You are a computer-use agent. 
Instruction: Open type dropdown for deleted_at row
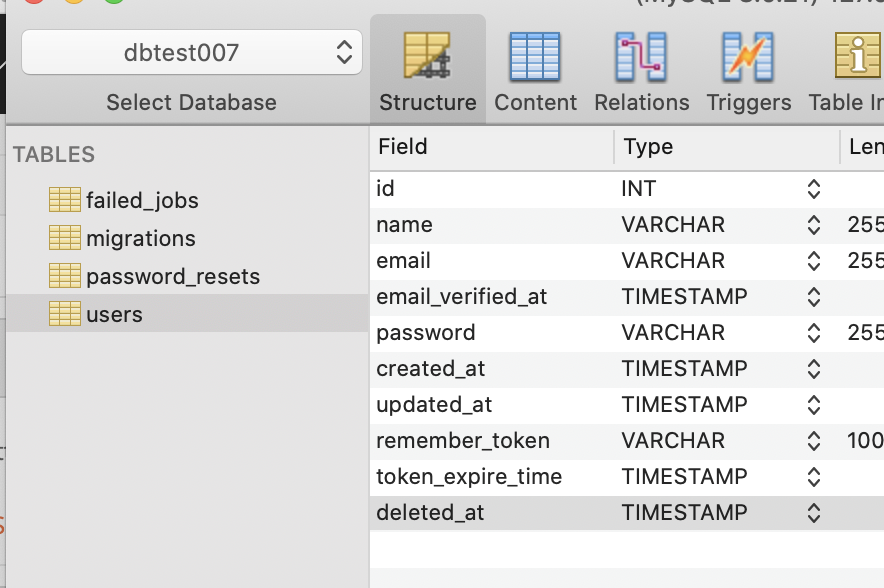click(x=813, y=512)
